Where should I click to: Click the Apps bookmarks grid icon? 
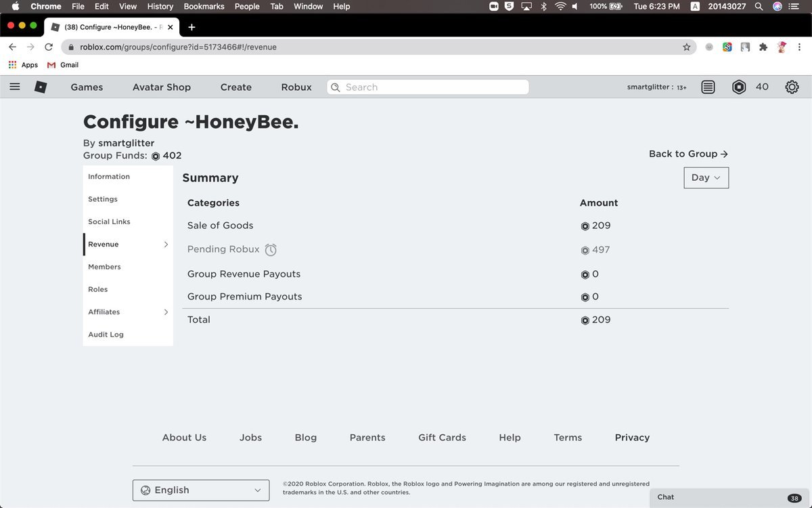13,65
